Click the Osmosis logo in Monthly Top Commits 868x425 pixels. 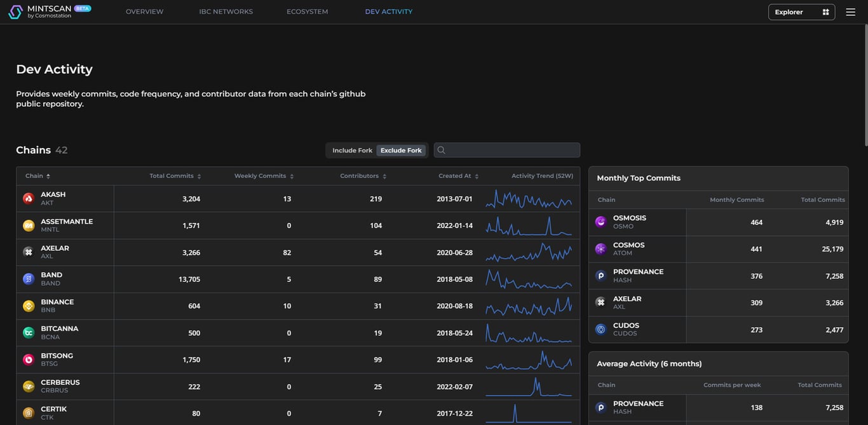pos(600,222)
